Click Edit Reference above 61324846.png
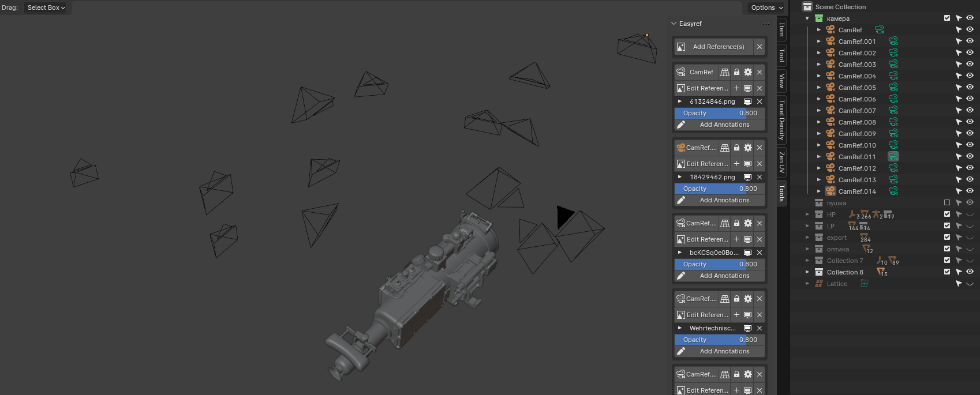 [702, 88]
